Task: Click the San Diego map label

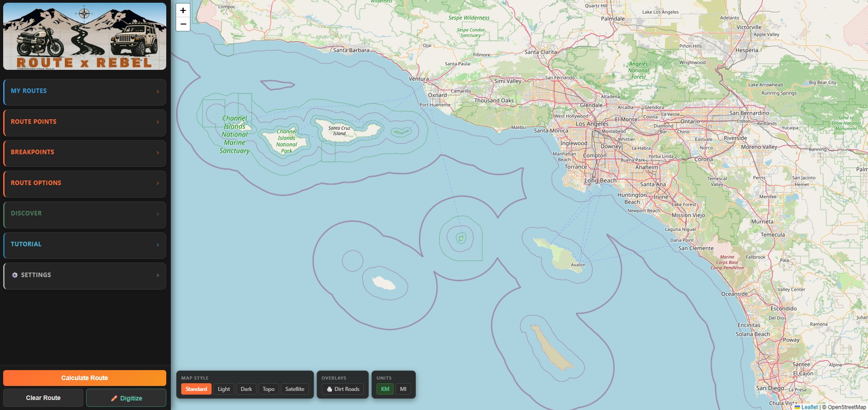Action: coord(770,388)
